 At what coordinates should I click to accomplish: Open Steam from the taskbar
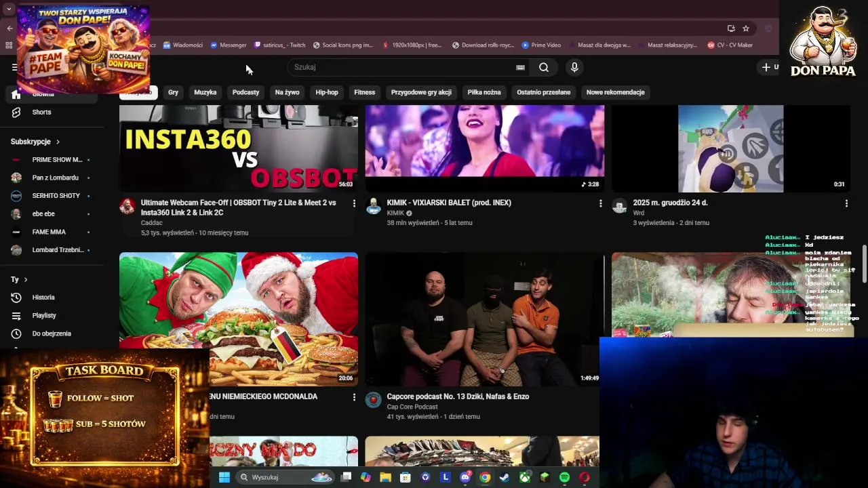505,477
